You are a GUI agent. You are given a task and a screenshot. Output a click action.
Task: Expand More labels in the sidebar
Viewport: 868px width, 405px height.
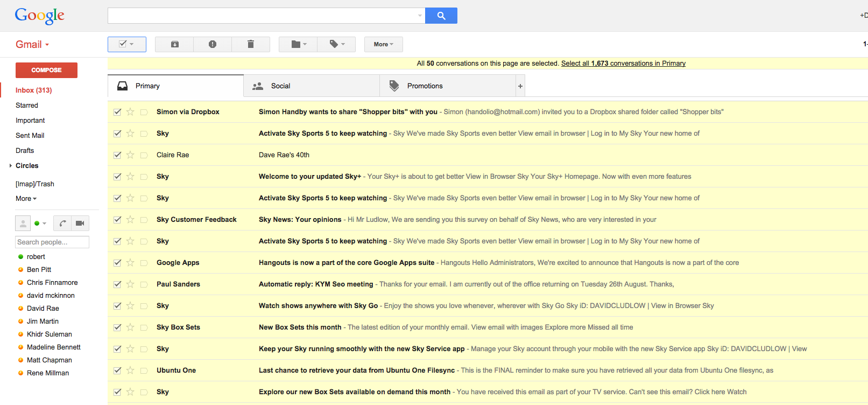(x=26, y=199)
